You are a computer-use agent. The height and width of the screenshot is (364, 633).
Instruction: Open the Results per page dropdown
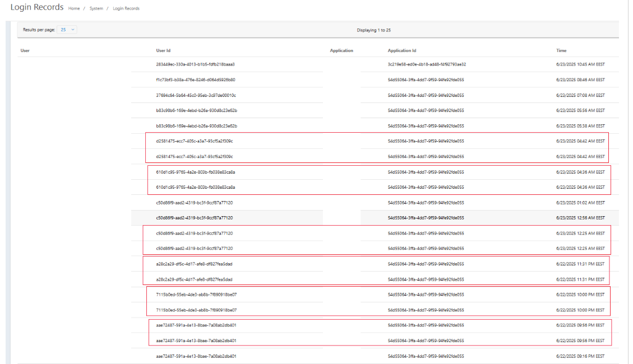point(66,30)
